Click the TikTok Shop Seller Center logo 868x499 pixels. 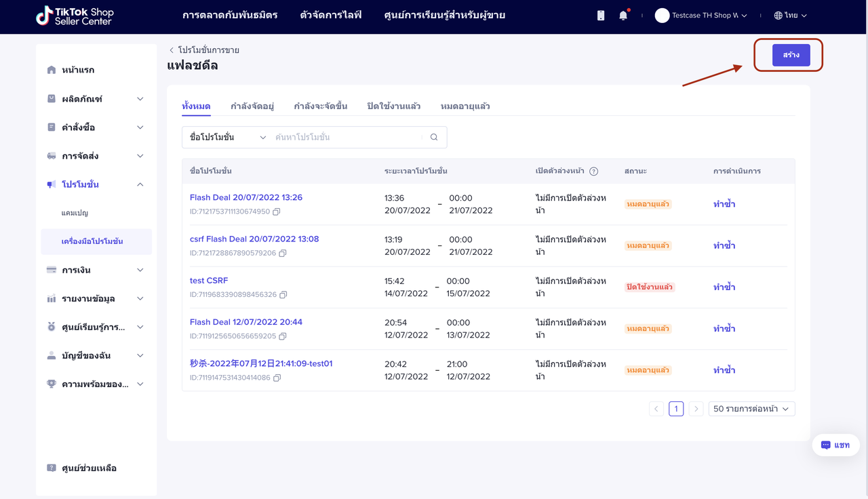[75, 16]
